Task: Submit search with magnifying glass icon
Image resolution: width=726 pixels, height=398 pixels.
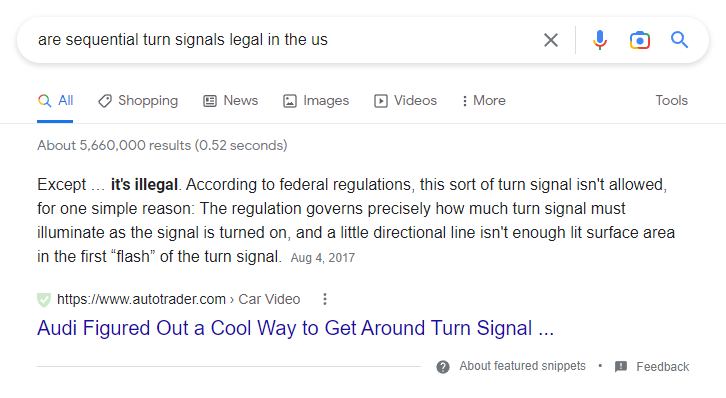Action: pos(679,40)
